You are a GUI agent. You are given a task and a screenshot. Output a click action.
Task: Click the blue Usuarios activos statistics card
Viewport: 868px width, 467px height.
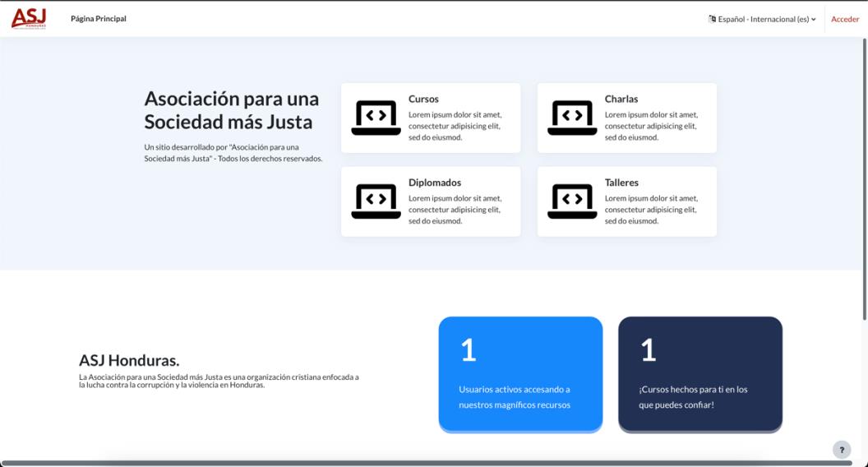520,374
